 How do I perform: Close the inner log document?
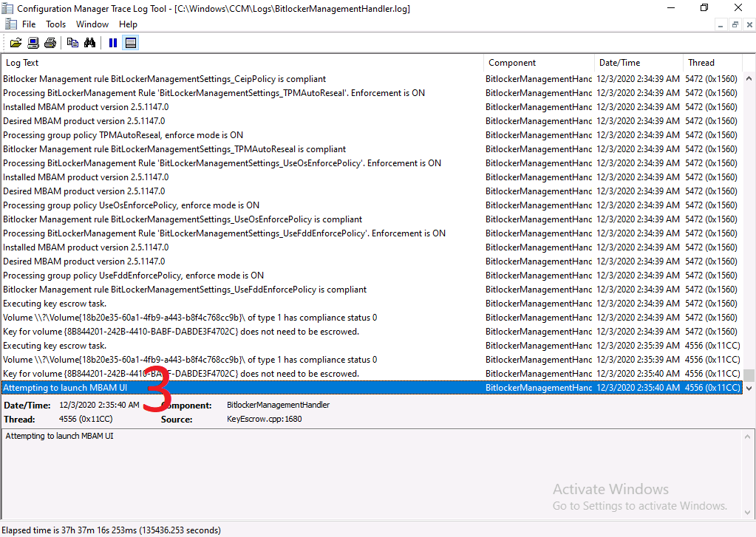pos(749,24)
